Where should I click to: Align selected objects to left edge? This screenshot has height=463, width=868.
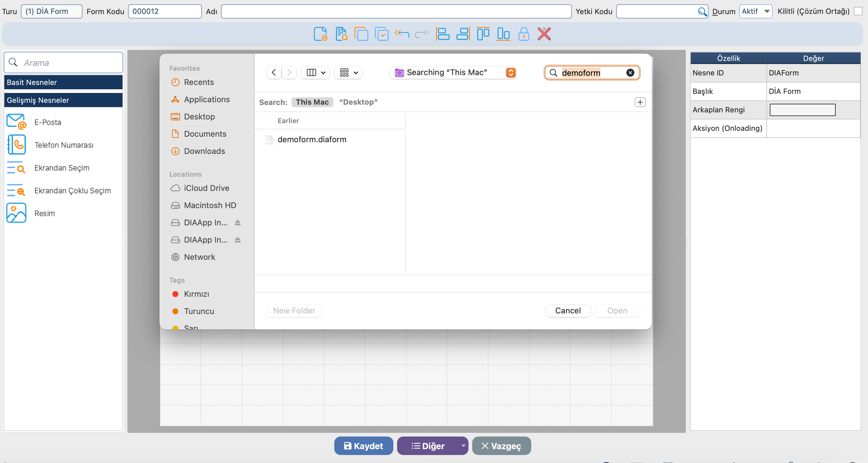click(x=442, y=34)
